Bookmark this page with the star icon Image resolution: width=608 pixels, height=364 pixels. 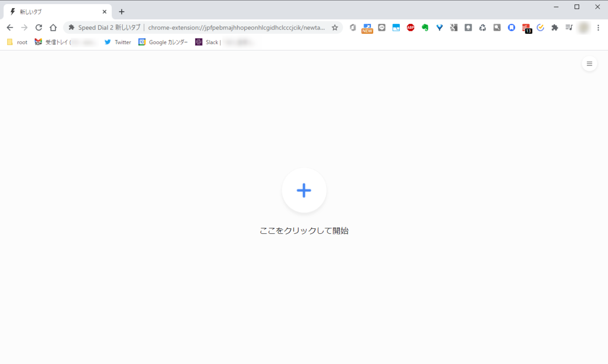(x=335, y=28)
